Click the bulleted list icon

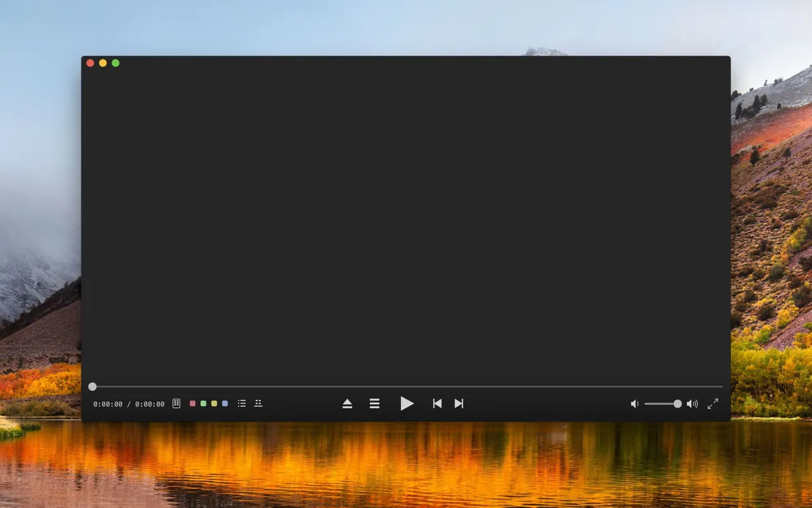(x=242, y=403)
